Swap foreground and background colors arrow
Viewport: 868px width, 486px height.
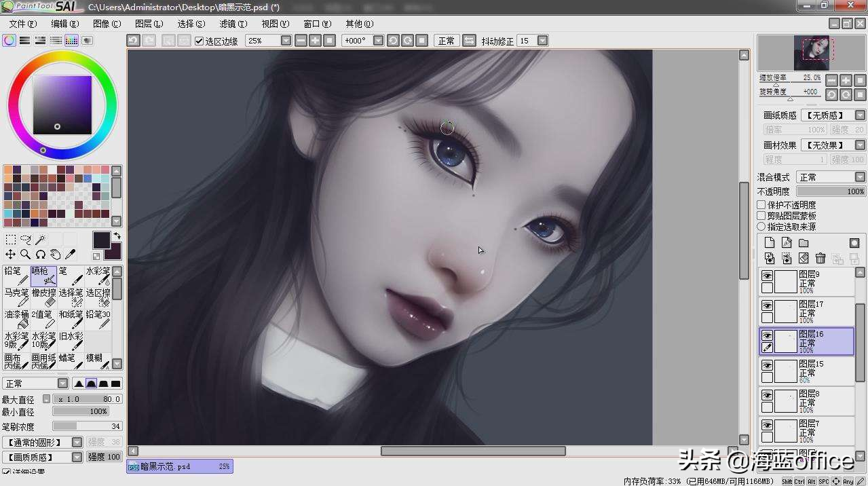[117, 236]
